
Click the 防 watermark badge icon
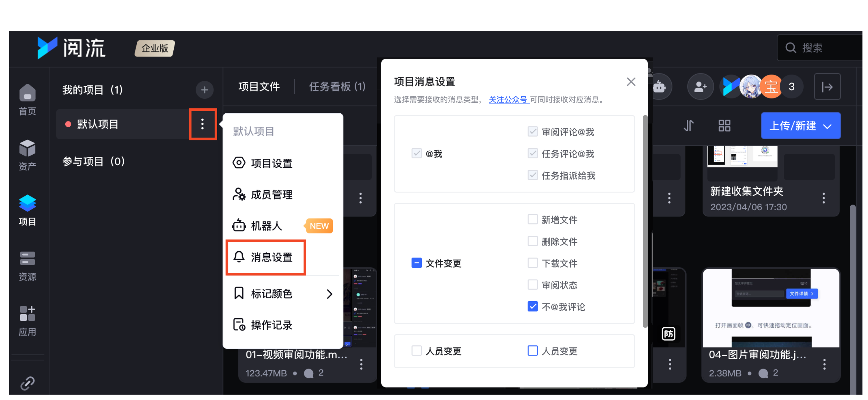pos(668,334)
